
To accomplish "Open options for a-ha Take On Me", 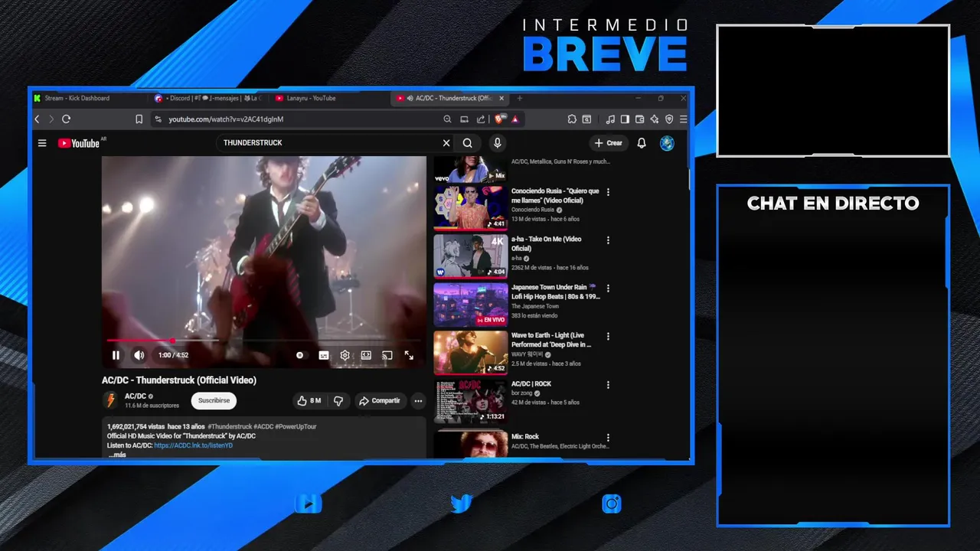I will (609, 240).
